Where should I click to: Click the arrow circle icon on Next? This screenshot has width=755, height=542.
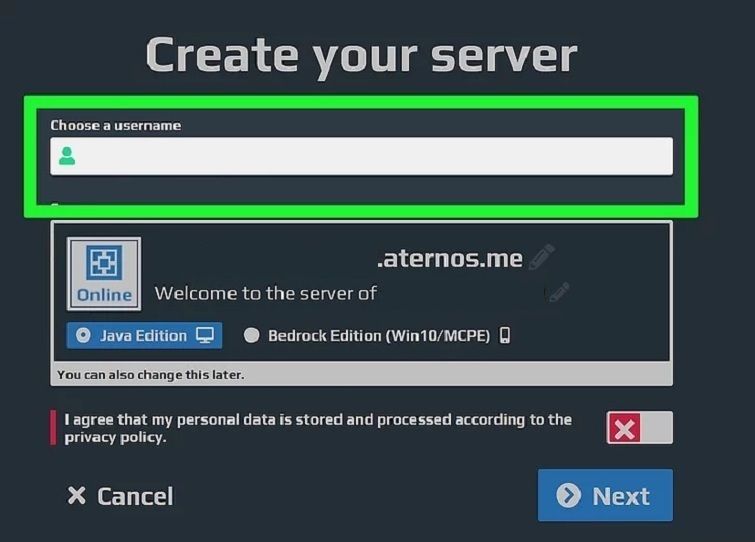tap(569, 496)
